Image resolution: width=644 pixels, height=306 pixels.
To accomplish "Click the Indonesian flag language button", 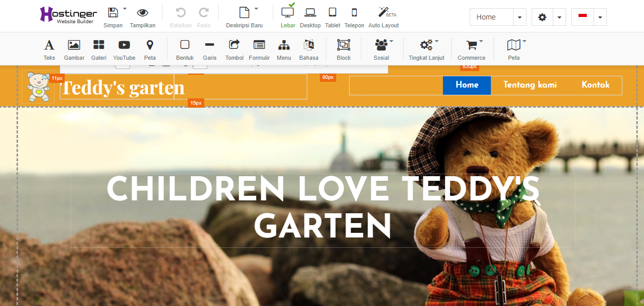I will coord(583,17).
